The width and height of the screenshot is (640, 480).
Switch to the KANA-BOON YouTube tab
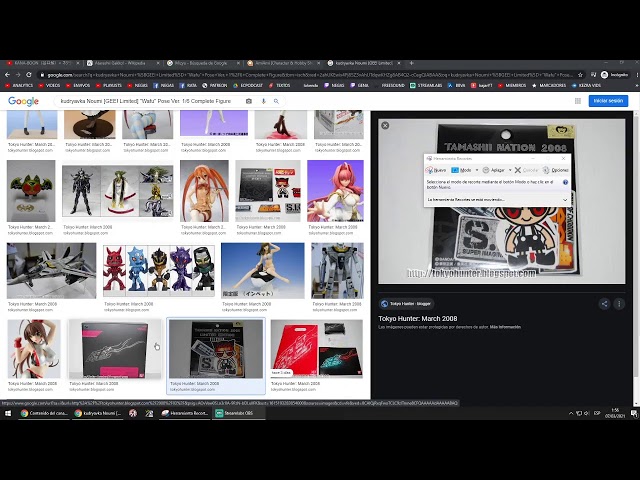pos(41,63)
